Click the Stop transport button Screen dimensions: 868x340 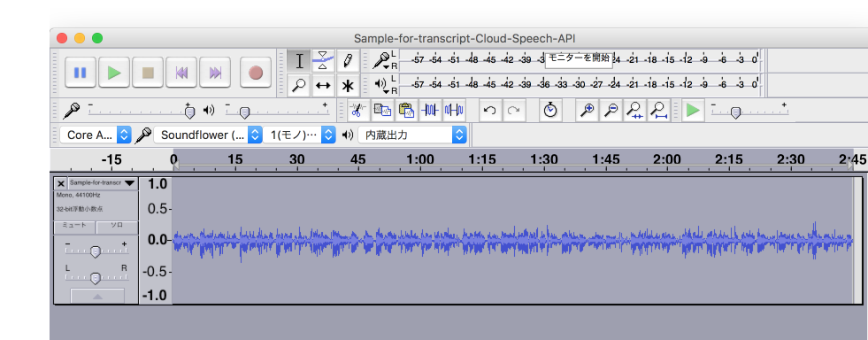tap(148, 73)
